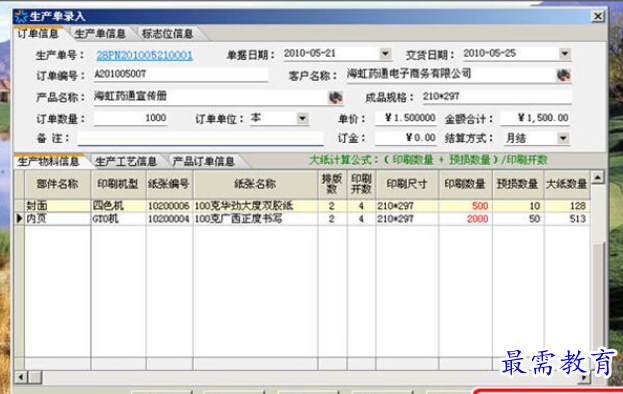Click the customer name lookup icon
Image resolution: width=623 pixels, height=394 pixels.
pos(563,75)
